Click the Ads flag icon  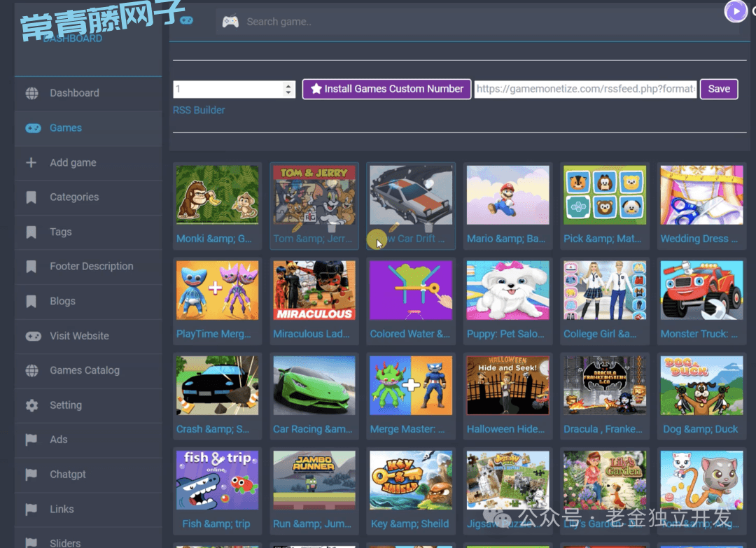[x=31, y=440]
